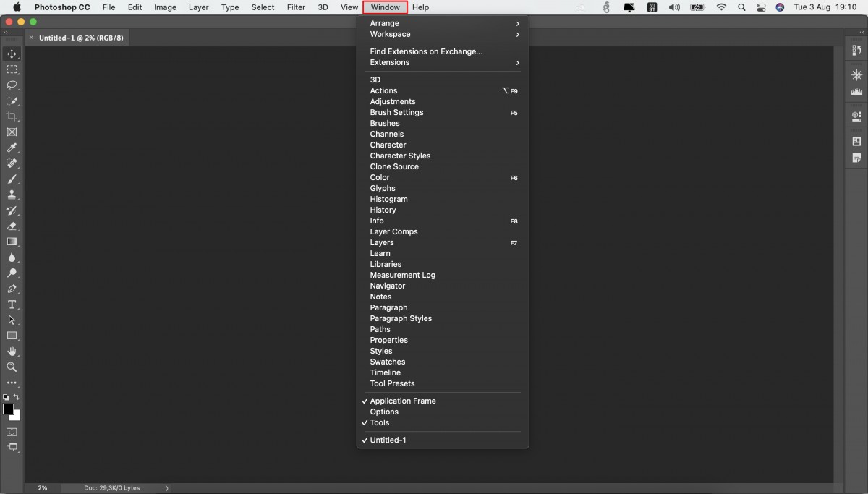Select the Rectangle shape tool

point(12,336)
